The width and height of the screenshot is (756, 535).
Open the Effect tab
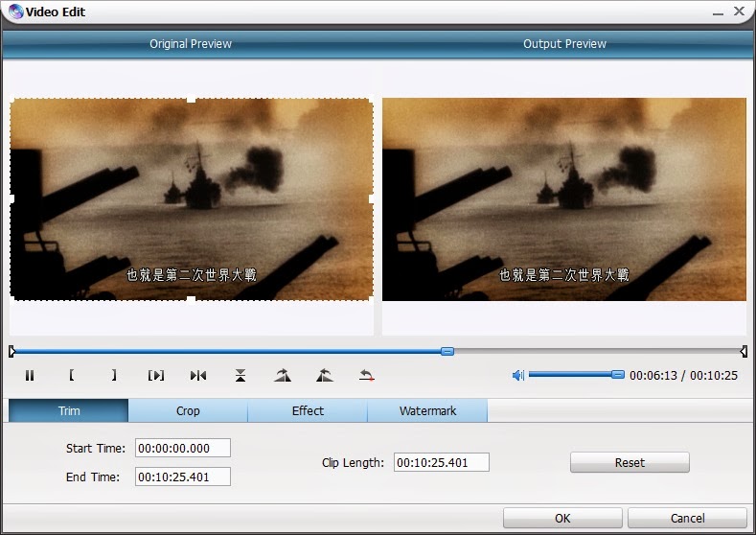click(308, 410)
